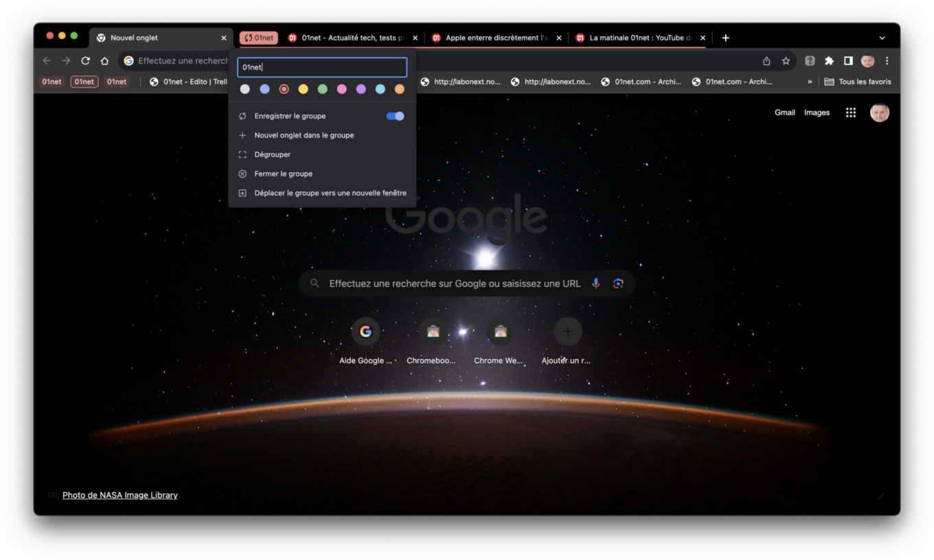Viewport: 934px width, 560px height.
Task: Pick the purple group color
Action: coord(361,89)
